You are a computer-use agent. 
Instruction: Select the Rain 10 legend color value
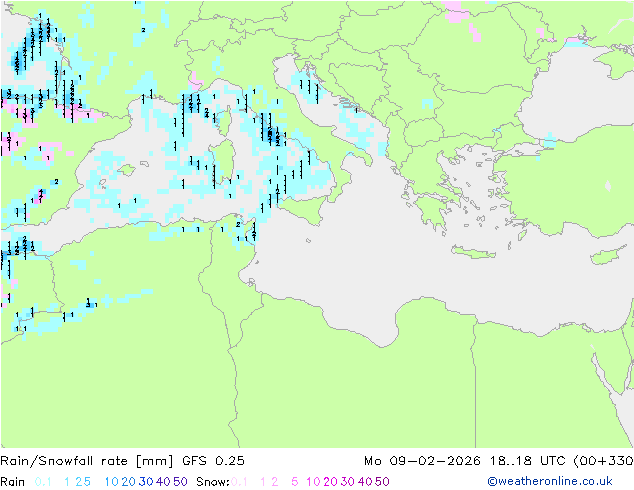[112, 482]
